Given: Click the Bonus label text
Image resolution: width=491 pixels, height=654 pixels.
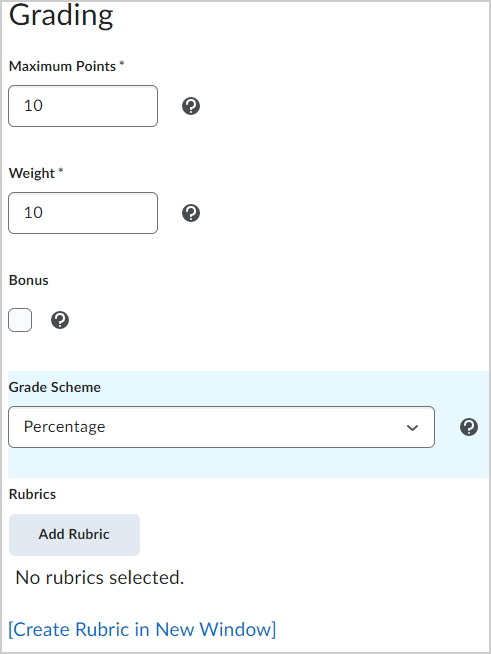Looking at the screenshot, I should click(x=29, y=280).
